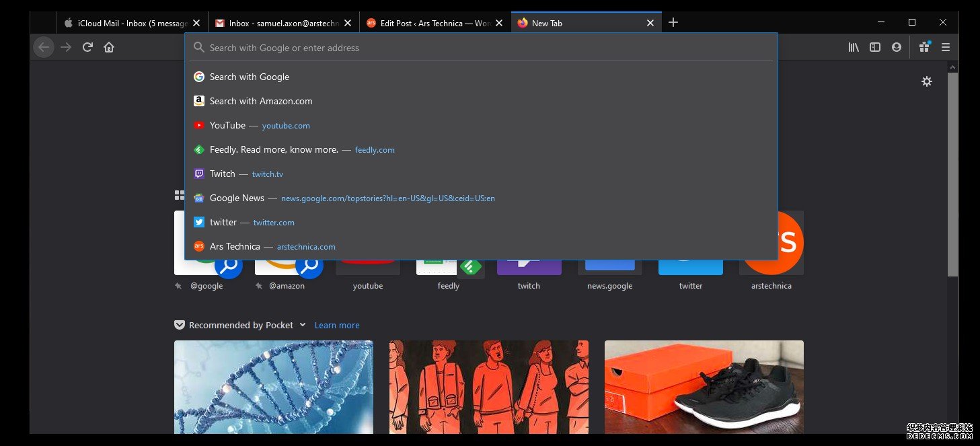The image size is (980, 446).
Task: Close the iCloud Mail tab
Action: [x=196, y=23]
